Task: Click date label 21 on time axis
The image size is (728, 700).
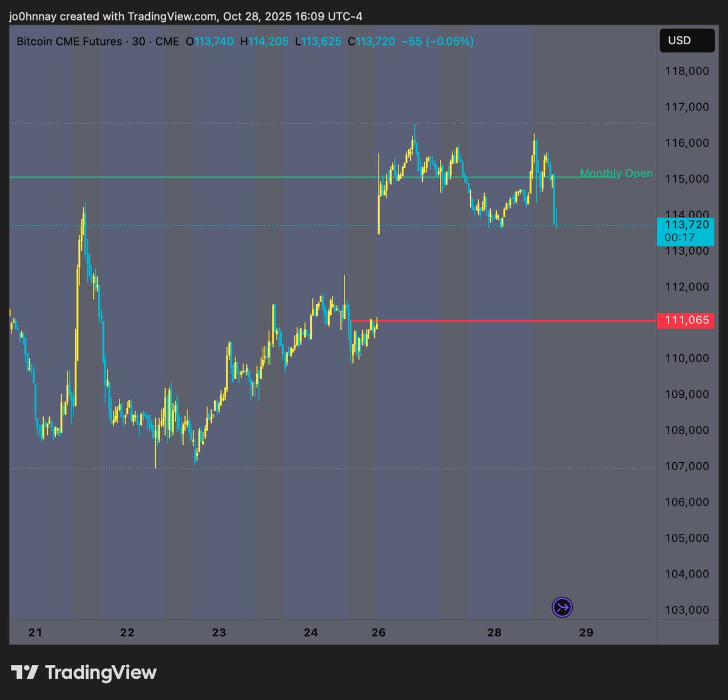Action: pyautogui.click(x=35, y=633)
